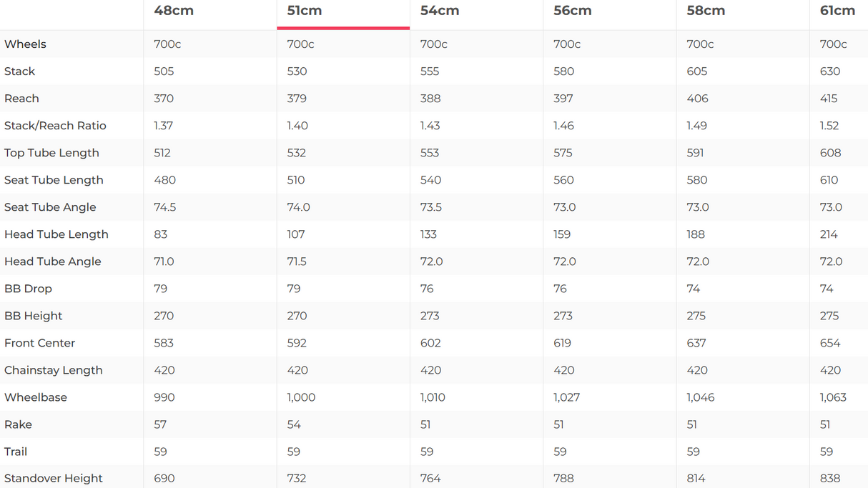
Task: Click the Standover Height row label
Action: click(x=54, y=478)
